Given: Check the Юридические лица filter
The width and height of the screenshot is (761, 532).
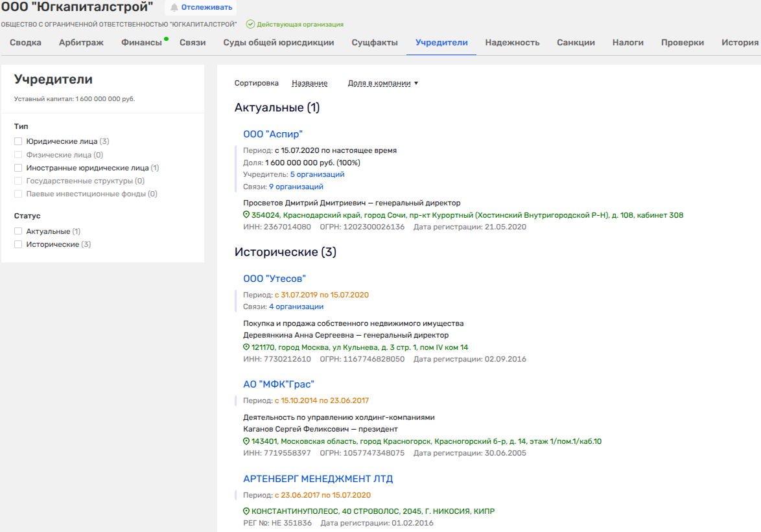Looking at the screenshot, I should [18, 141].
